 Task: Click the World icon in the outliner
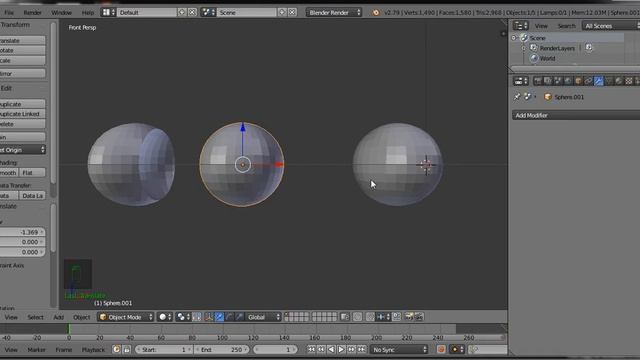pos(534,58)
